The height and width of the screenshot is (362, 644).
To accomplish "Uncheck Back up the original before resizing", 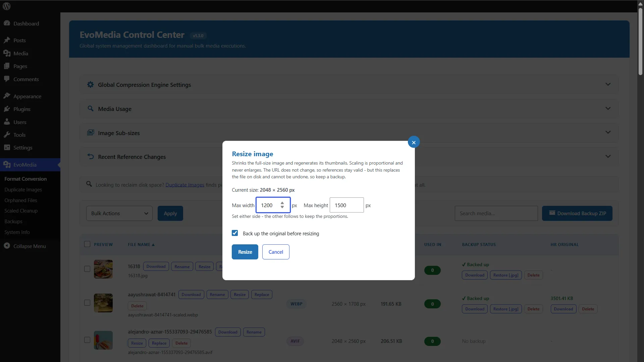I will pos(235,233).
